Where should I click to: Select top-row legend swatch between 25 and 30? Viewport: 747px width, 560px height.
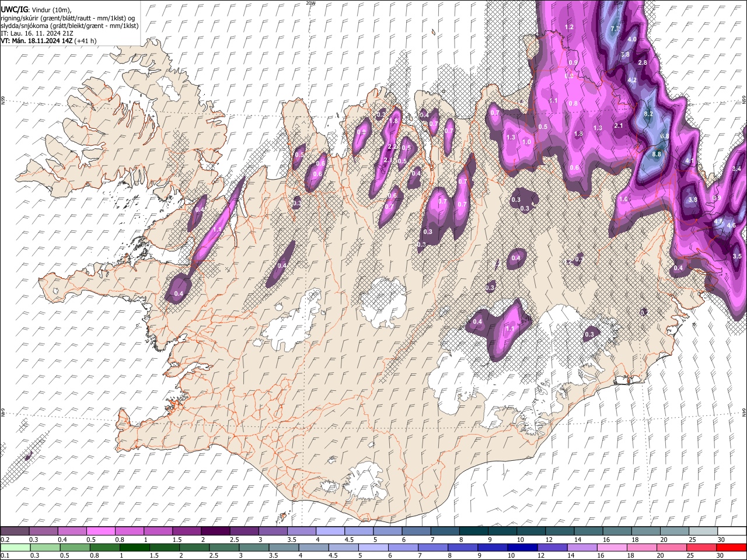(x=704, y=531)
